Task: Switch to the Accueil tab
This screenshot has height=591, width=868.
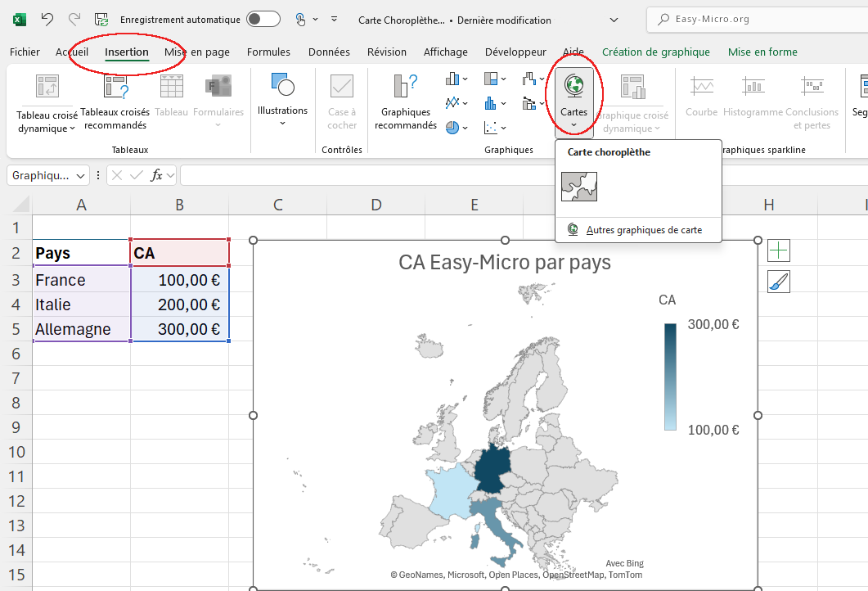Action: (x=72, y=52)
